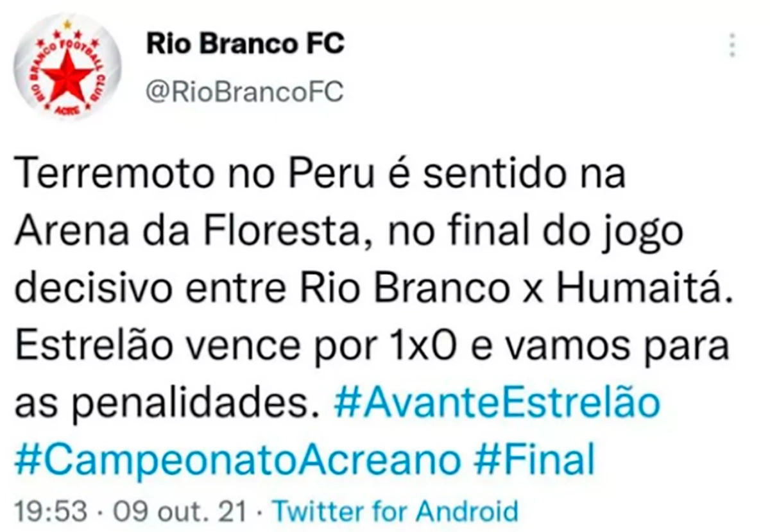Open the Twitter for Android source link

click(x=395, y=512)
